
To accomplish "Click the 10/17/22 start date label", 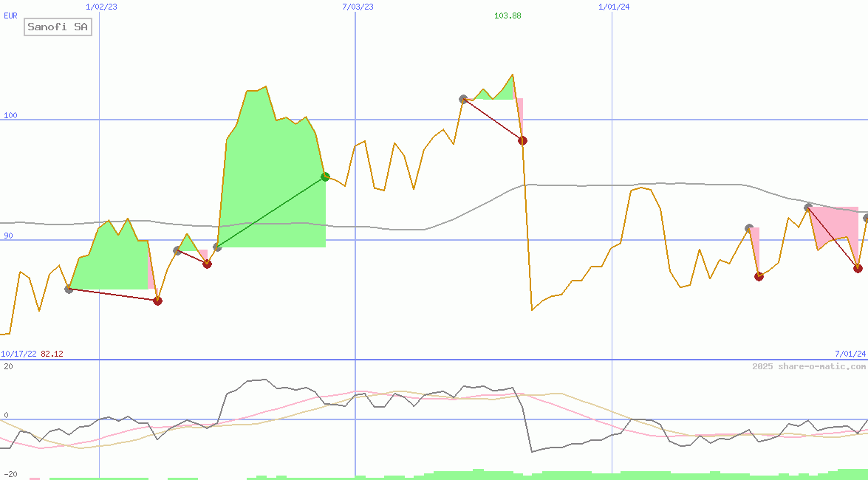I will [x=18, y=354].
